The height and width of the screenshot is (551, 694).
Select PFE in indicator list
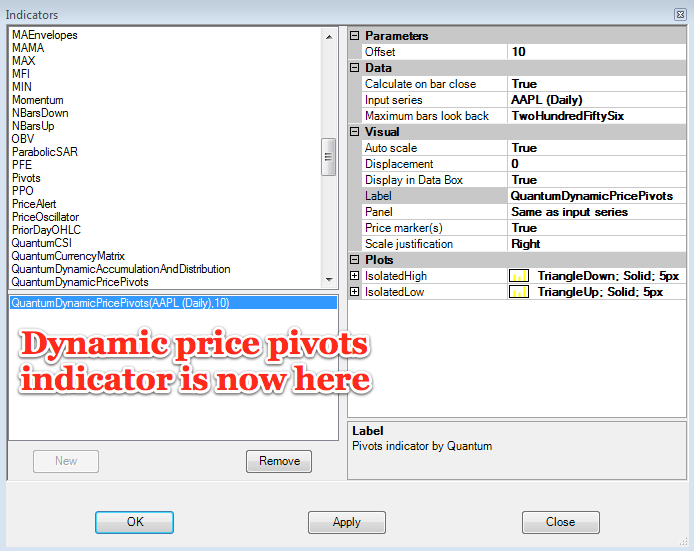(22, 165)
